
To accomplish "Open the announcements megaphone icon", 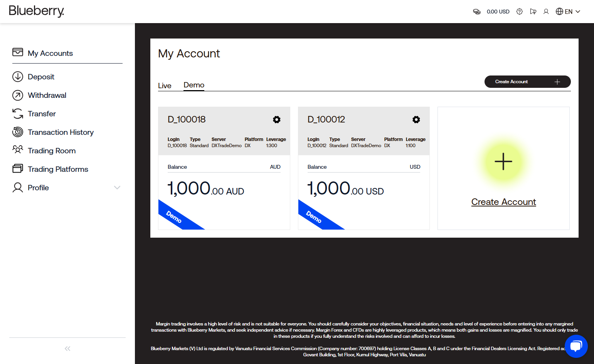I will 533,12.
